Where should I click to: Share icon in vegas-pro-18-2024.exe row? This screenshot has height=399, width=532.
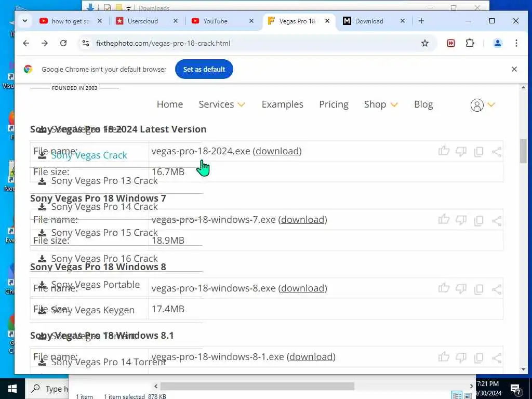[496, 152]
